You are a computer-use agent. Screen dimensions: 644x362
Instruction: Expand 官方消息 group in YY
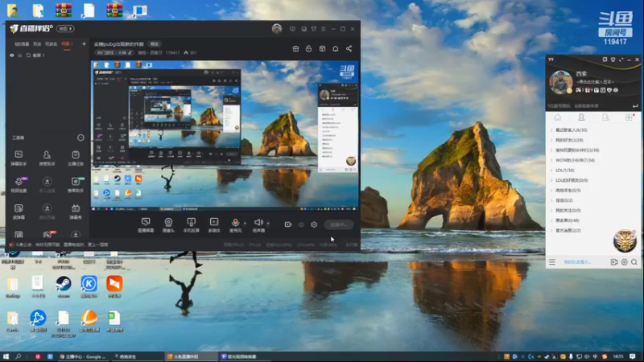(568, 231)
